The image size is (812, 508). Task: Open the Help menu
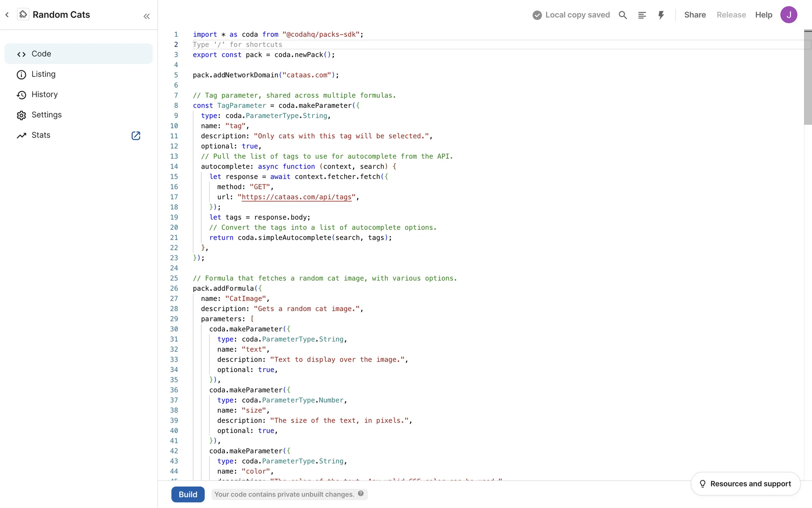[763, 15]
